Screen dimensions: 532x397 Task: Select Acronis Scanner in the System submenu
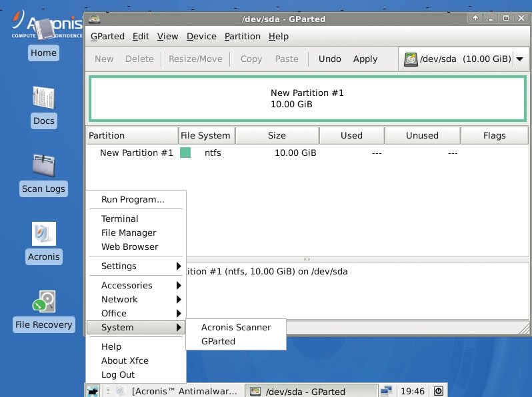coord(236,327)
